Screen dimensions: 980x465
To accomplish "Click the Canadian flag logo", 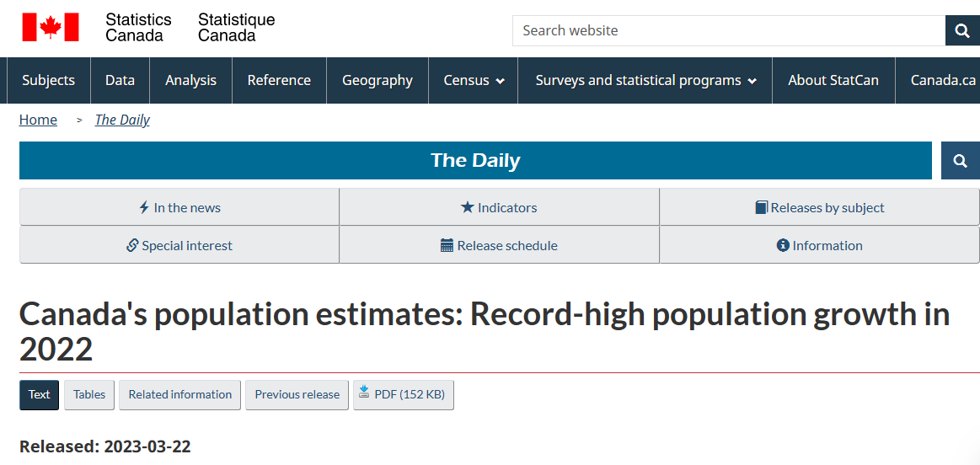I will [x=51, y=27].
